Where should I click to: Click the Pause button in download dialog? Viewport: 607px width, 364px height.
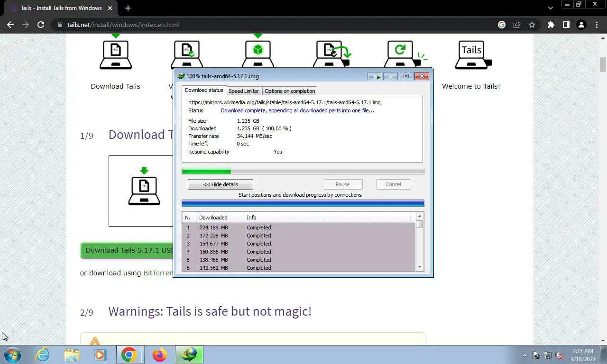click(343, 184)
